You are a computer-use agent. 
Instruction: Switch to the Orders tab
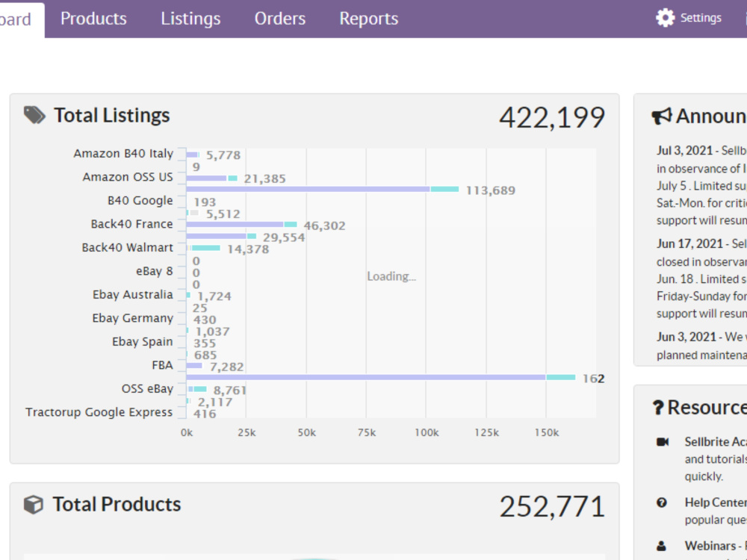[x=279, y=19]
